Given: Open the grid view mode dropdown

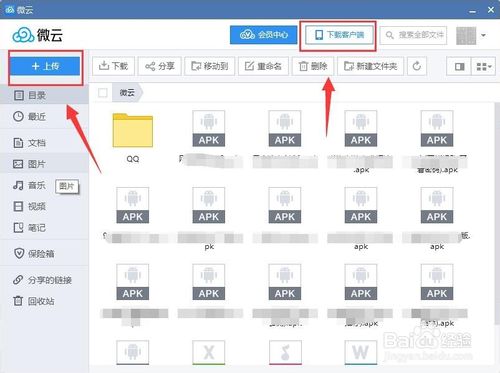Looking at the screenshot, I should pyautogui.click(x=484, y=66).
